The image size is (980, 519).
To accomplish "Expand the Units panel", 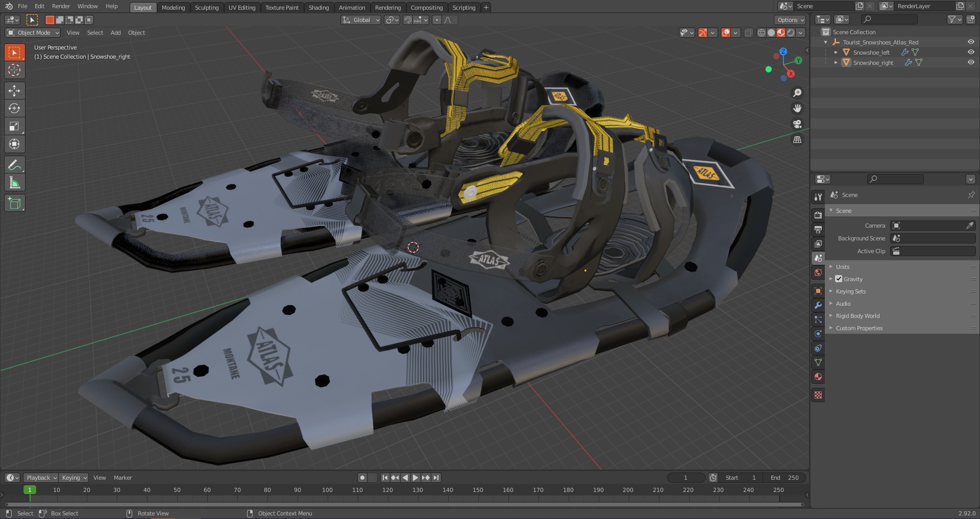I will [843, 267].
